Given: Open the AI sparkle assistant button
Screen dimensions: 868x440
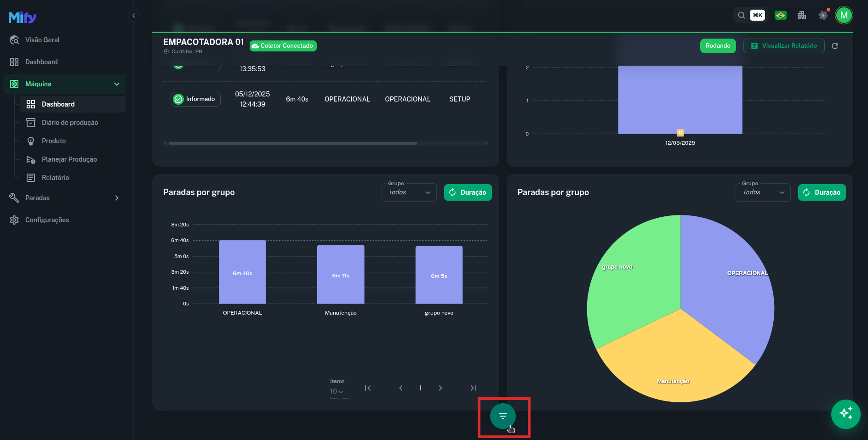Looking at the screenshot, I should (845, 414).
